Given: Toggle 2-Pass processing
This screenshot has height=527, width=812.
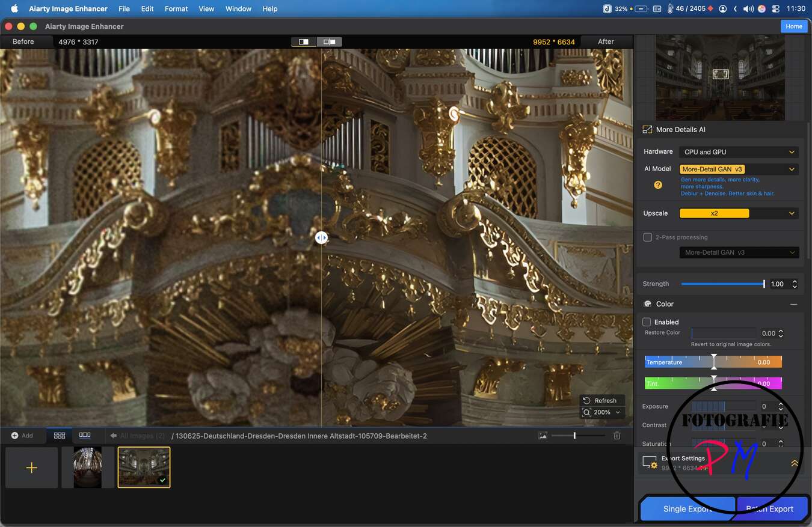Looking at the screenshot, I should click(x=647, y=237).
